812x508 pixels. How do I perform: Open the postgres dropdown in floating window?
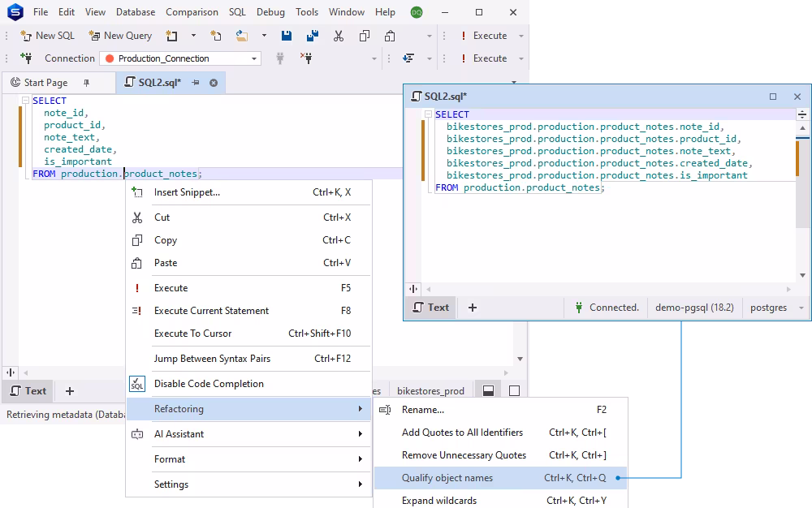(776, 308)
